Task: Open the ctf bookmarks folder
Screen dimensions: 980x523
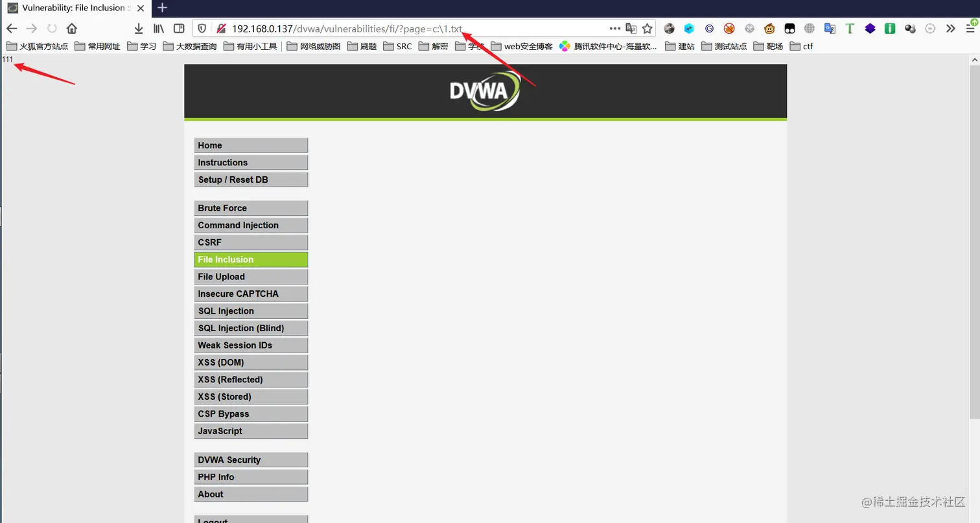Action: (x=801, y=46)
